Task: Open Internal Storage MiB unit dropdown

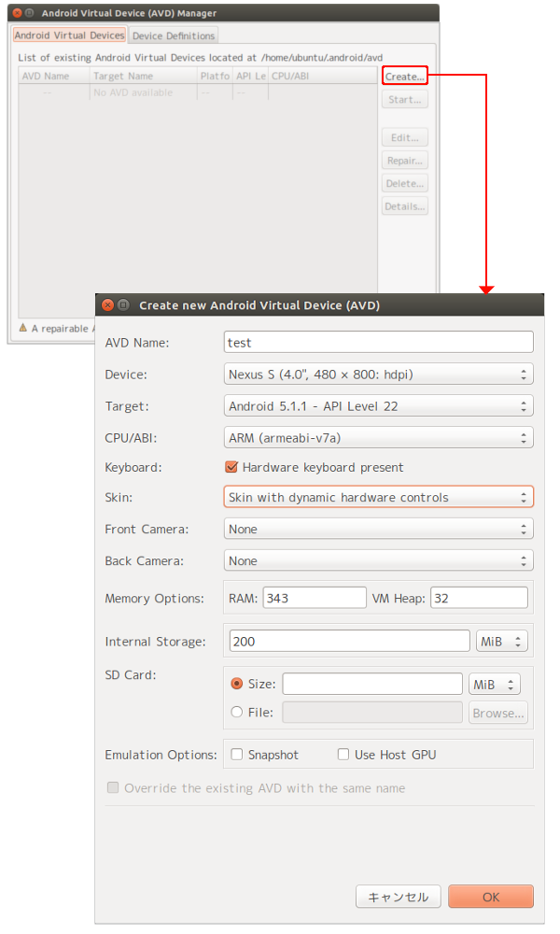Action: (502, 642)
